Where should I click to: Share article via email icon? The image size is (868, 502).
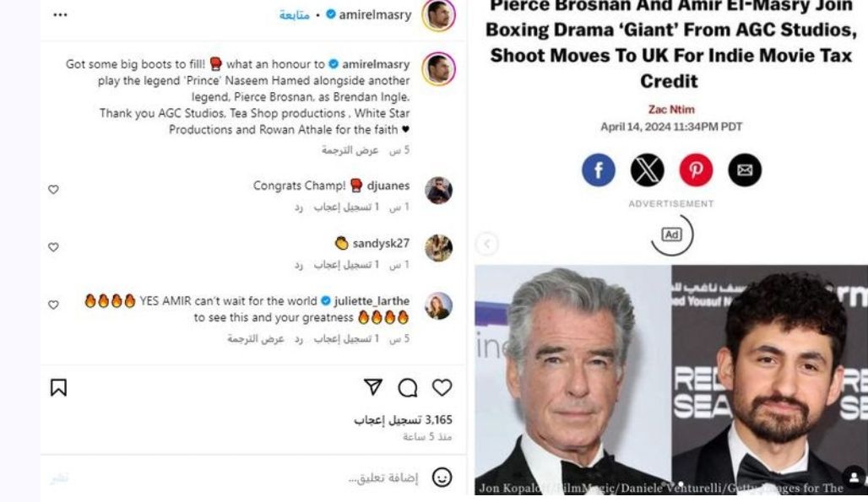[x=745, y=170]
